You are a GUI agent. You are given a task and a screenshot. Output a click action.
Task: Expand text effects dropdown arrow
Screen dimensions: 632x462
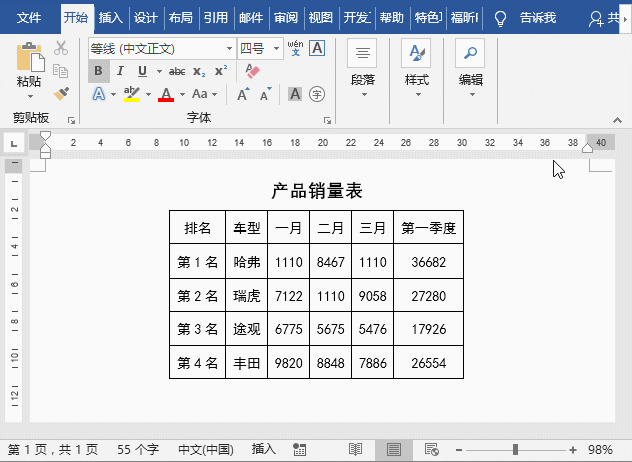pyautogui.click(x=113, y=95)
